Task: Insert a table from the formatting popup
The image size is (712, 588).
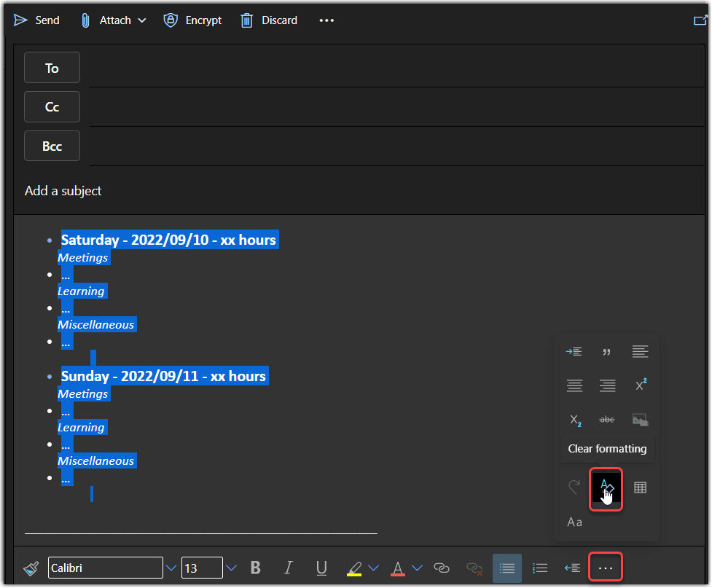Action: click(x=640, y=487)
